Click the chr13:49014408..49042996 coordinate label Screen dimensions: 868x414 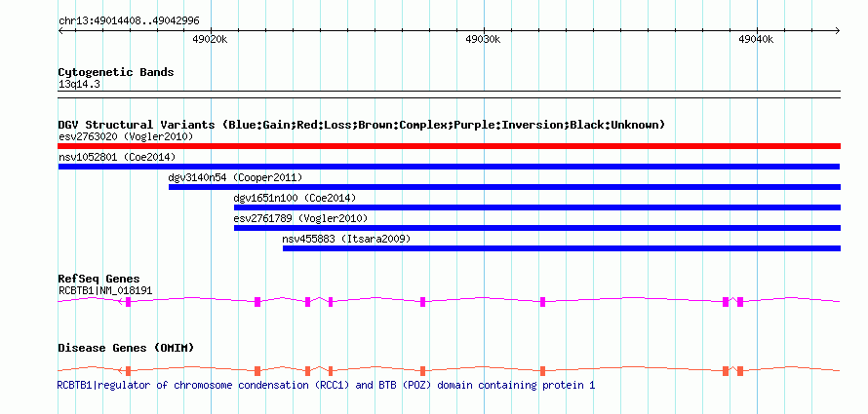pos(129,21)
